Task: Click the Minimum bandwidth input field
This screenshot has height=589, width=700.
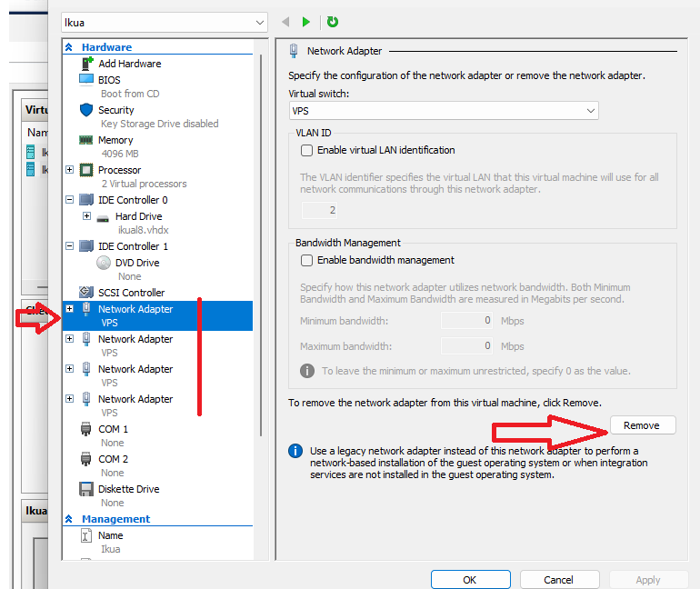Action: pos(466,320)
